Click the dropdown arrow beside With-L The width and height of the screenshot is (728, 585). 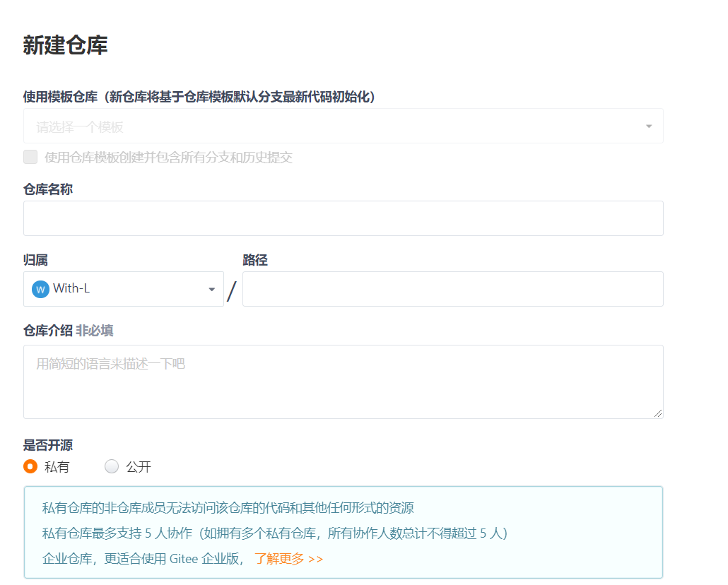coord(211,288)
